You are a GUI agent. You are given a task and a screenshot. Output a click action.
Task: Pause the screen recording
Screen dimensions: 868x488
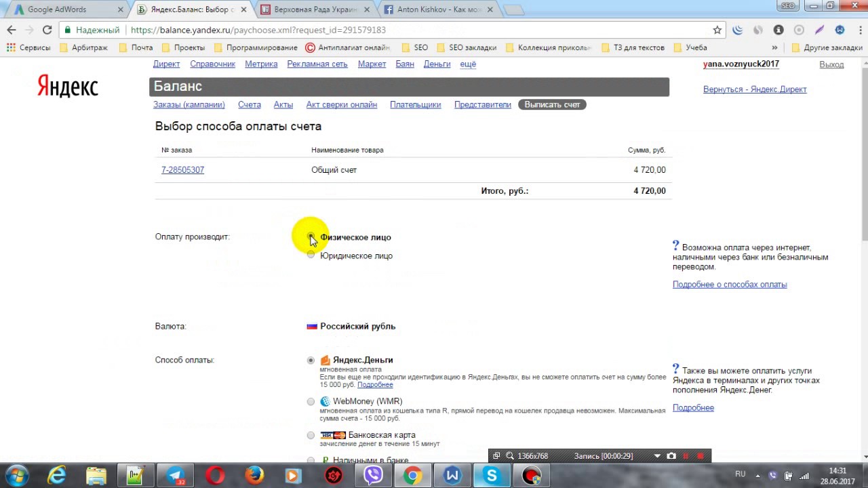click(x=686, y=456)
